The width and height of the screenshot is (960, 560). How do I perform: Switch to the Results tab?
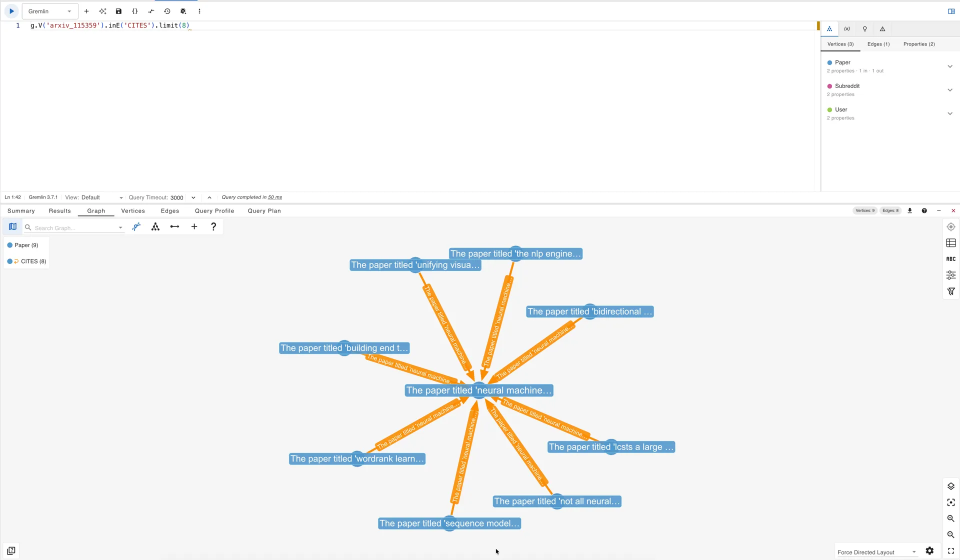click(x=60, y=211)
